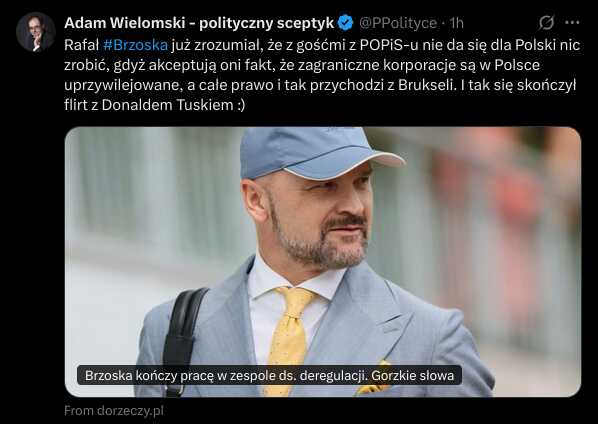Image resolution: width=598 pixels, height=424 pixels.
Task: Open Grok explain icon on the post
Action: tap(546, 23)
